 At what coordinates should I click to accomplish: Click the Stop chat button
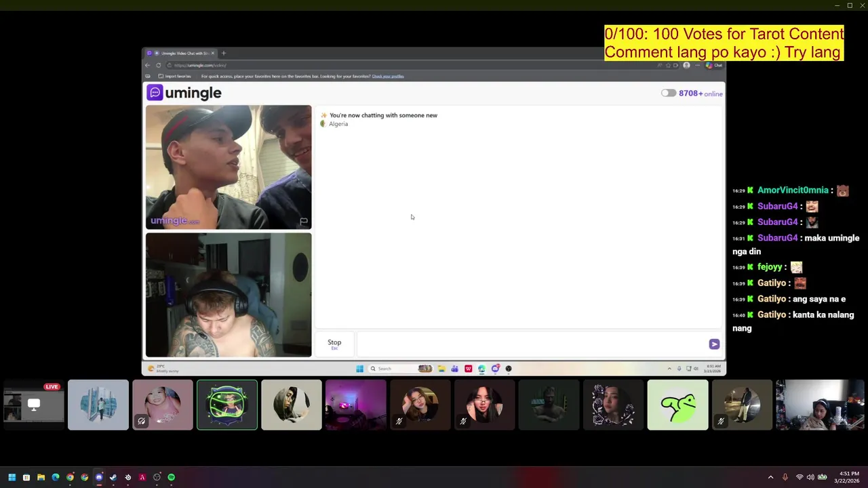(334, 344)
